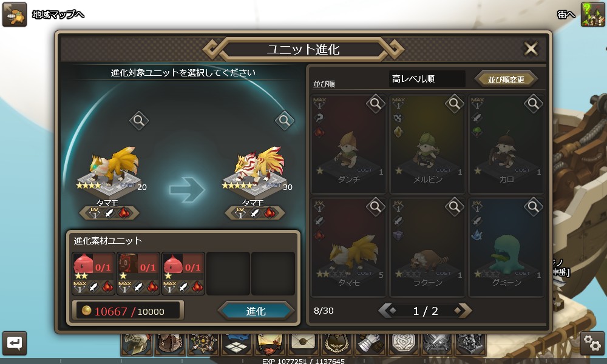Screen dimensions: 607x364
Task: Select the empty fourth material slot
Action: (228, 273)
